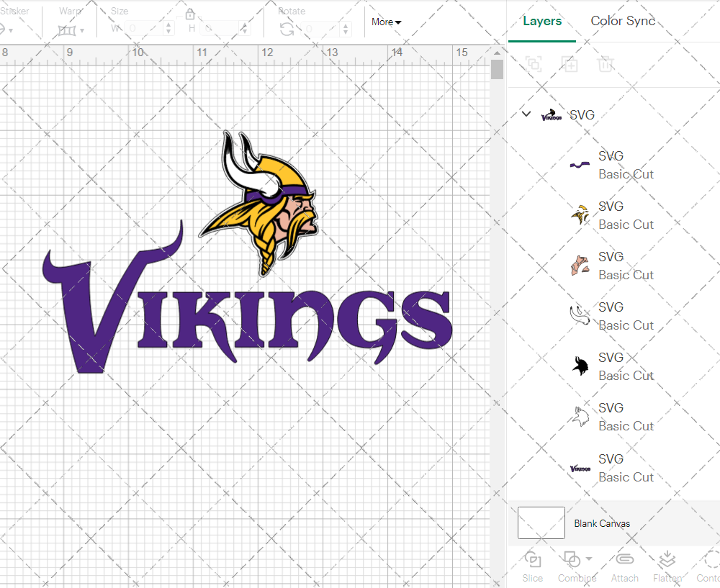Click the width stepper arrows
Viewport: 720px width, 588px height.
168,29
